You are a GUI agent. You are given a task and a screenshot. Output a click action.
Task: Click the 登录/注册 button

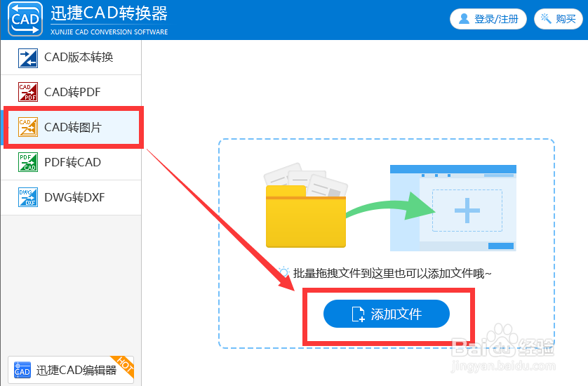[488, 19]
